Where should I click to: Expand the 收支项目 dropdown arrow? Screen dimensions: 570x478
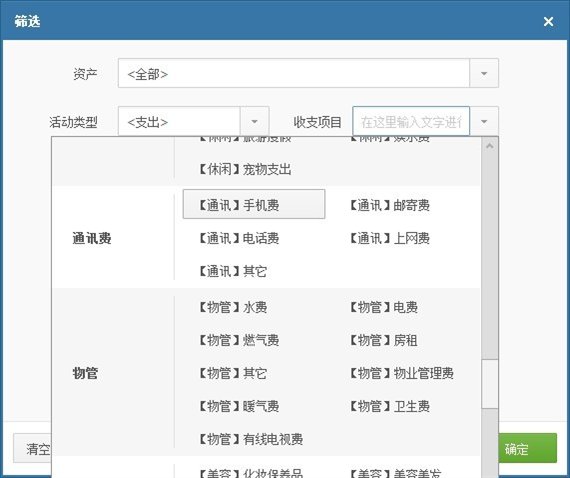coord(484,121)
